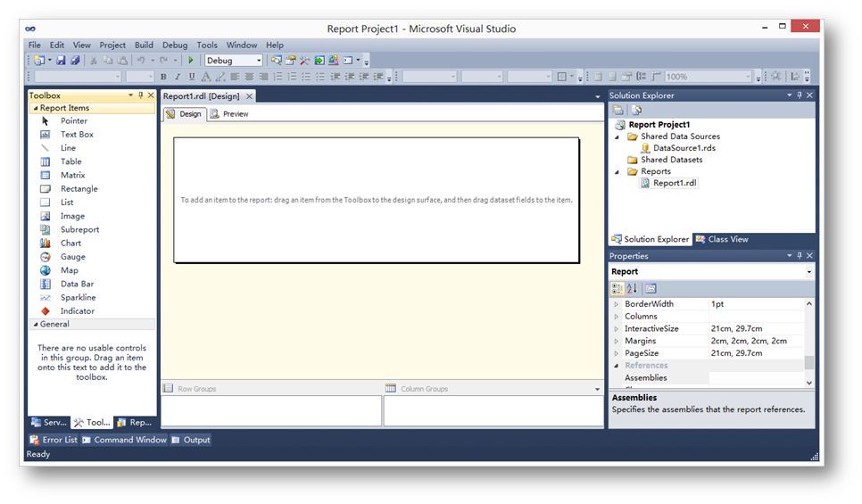Viewport: 862px width, 504px height.
Task: Switch to Server Explorer tab
Action: [49, 422]
